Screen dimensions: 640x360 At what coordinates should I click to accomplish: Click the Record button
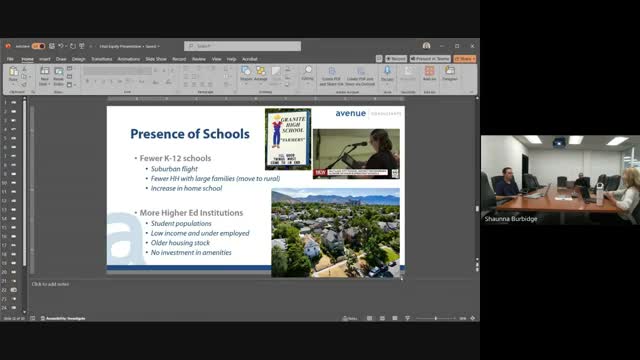[x=396, y=59]
